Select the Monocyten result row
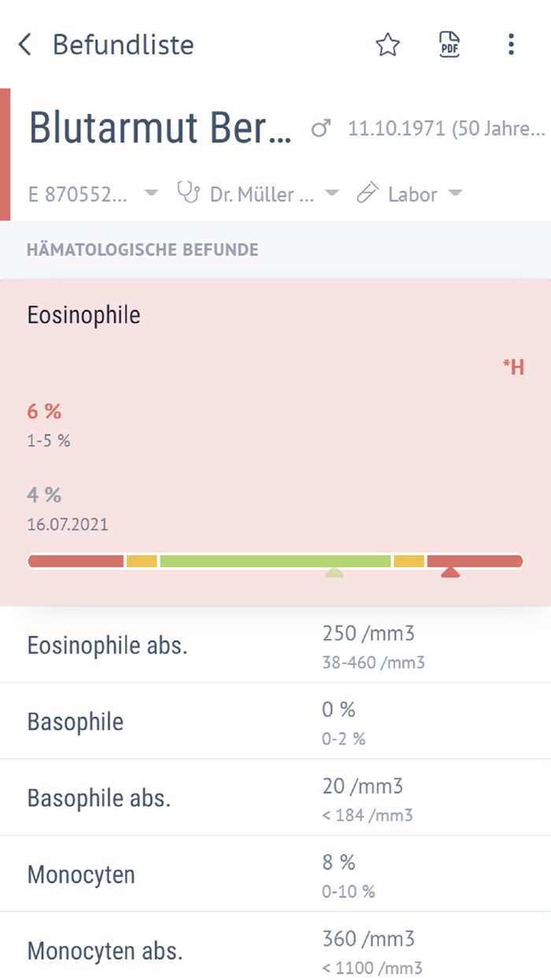The height and width of the screenshot is (980, 551). [275, 874]
